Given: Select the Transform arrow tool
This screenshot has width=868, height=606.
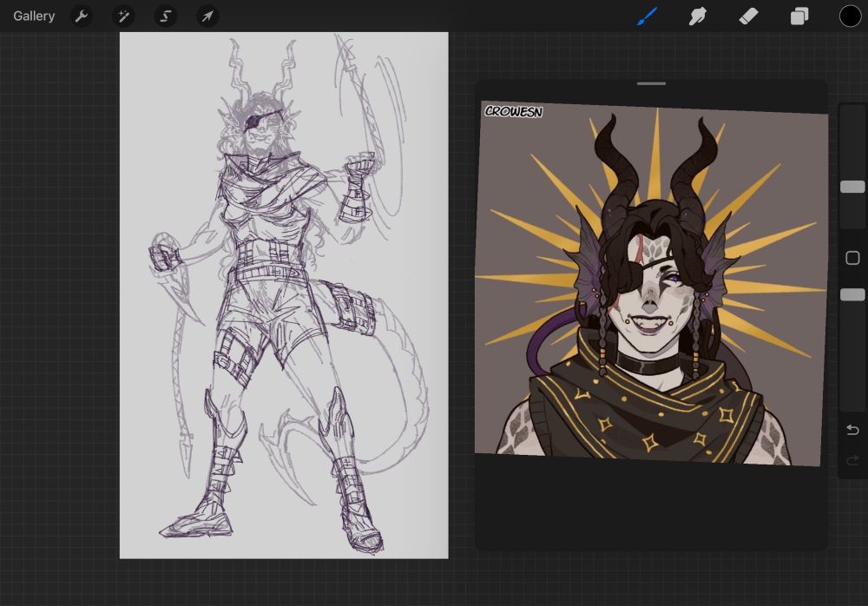Looking at the screenshot, I should point(207,16).
